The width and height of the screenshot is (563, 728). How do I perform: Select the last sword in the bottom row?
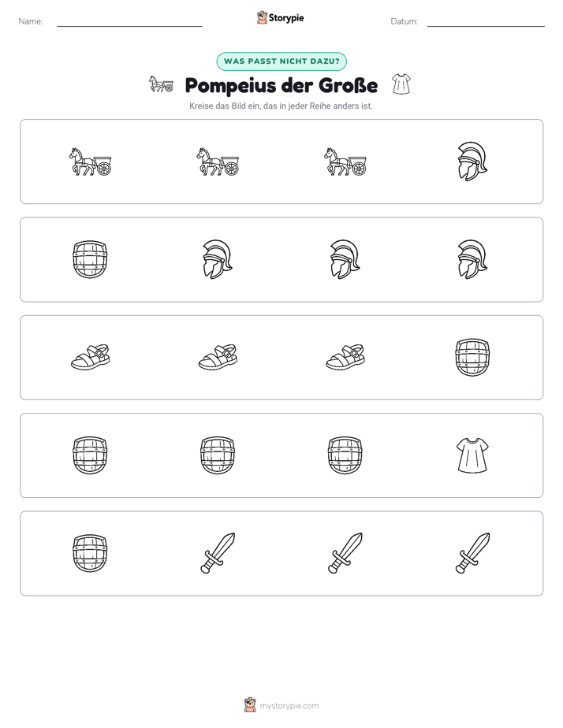tap(472, 553)
